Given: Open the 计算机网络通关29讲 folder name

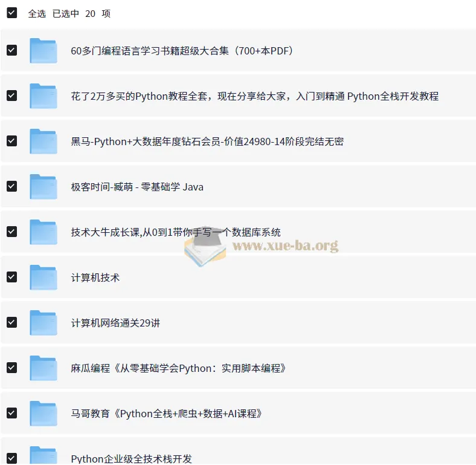Looking at the screenshot, I should [x=115, y=323].
